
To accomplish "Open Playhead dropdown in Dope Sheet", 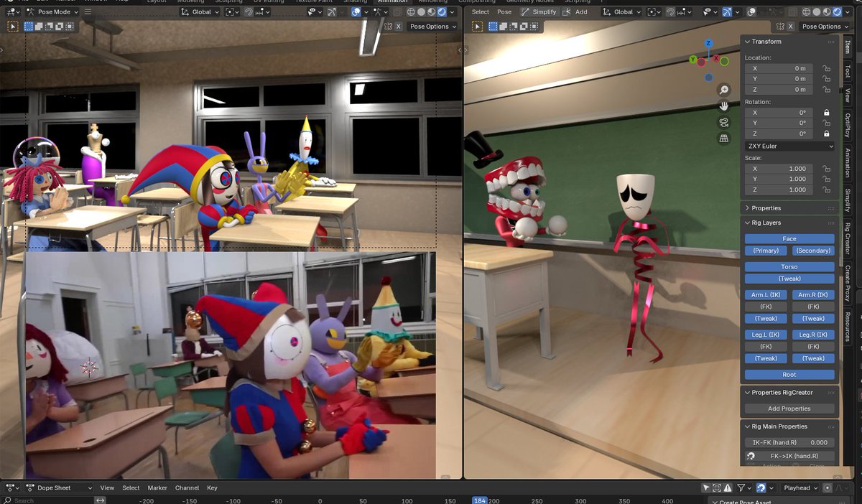I will click(800, 488).
